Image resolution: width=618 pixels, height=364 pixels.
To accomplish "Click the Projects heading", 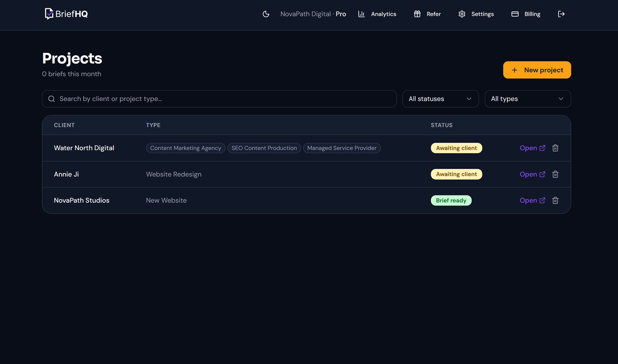I will click(x=72, y=59).
